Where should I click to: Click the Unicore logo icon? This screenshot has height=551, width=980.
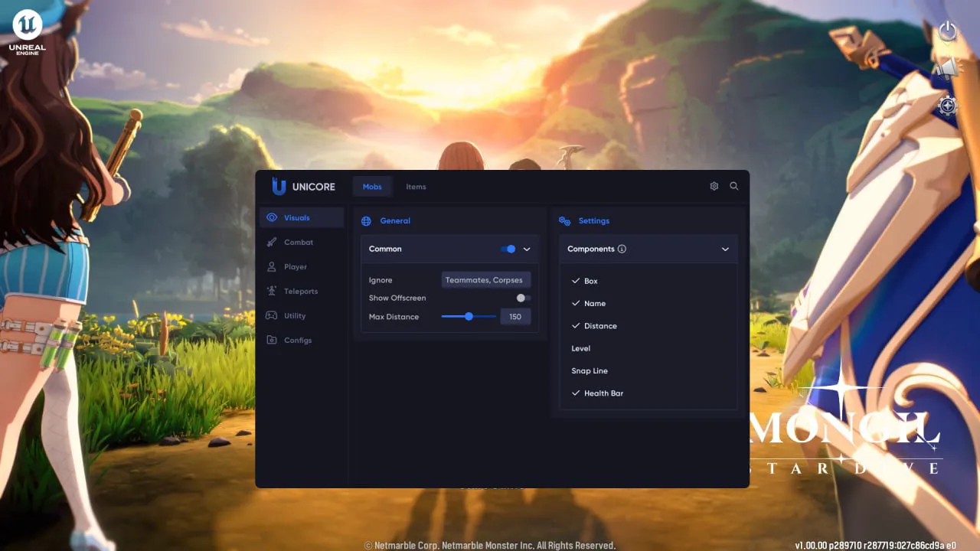coord(279,187)
